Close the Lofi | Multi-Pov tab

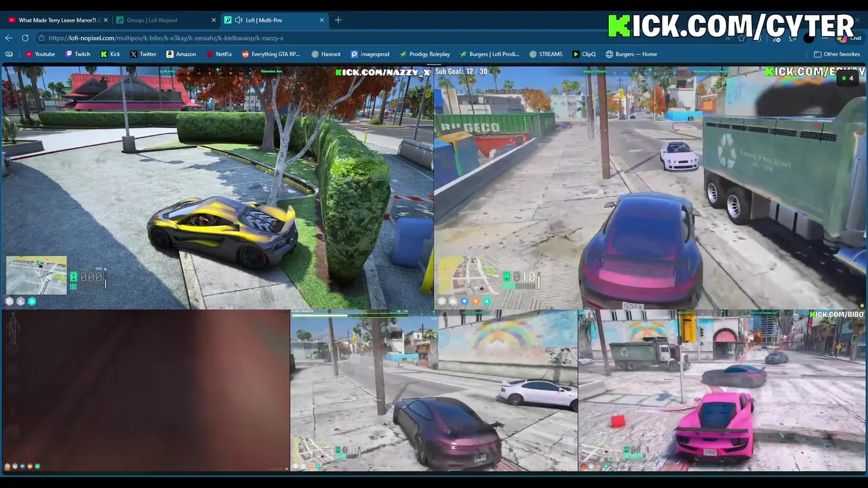(322, 20)
